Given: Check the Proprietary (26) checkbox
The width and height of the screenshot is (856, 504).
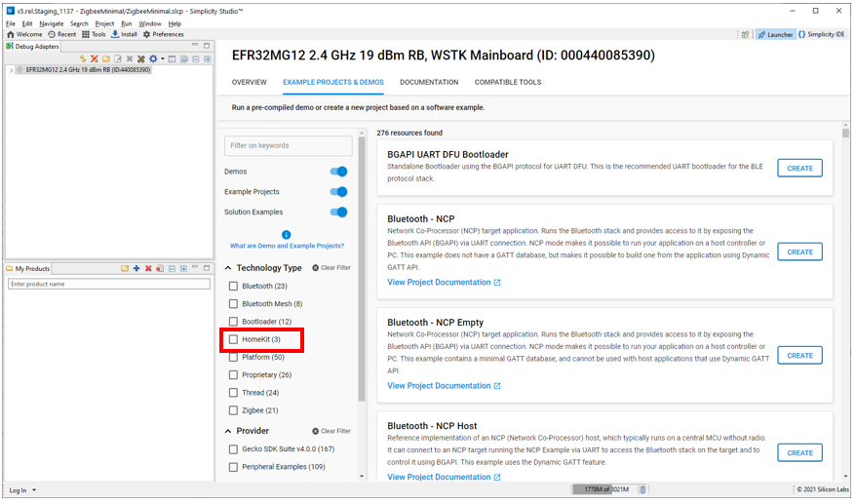Looking at the screenshot, I should click(x=234, y=375).
